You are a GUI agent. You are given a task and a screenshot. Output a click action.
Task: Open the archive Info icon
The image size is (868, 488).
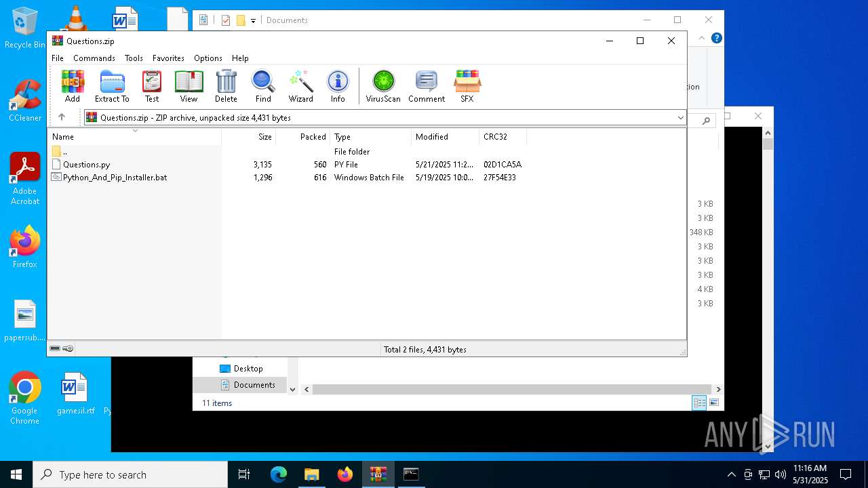pos(338,86)
